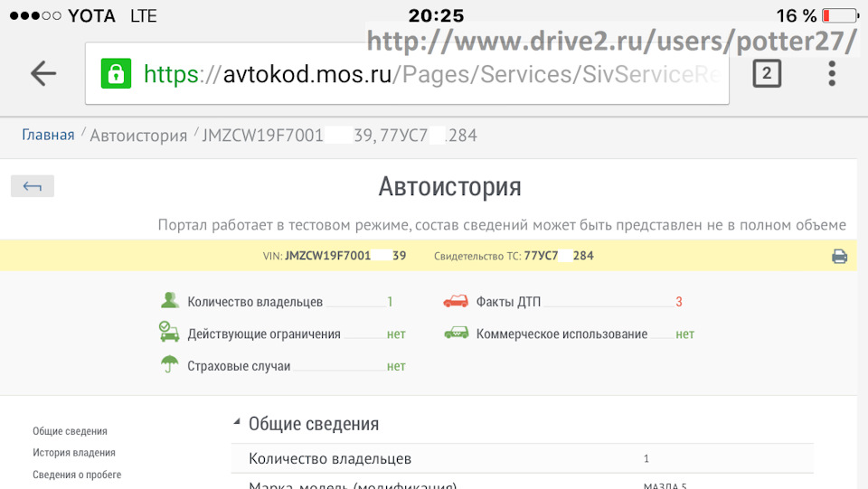Click the Факты ДТП label

coord(508,302)
